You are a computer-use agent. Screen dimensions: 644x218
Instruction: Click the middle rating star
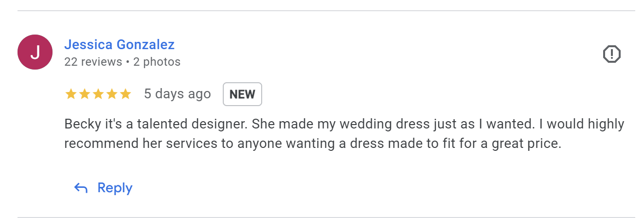pyautogui.click(x=98, y=94)
